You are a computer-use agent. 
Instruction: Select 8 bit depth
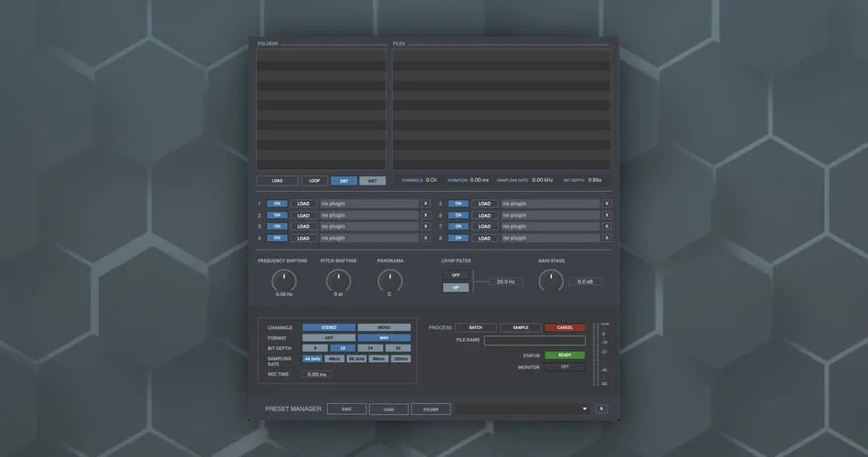click(x=315, y=348)
